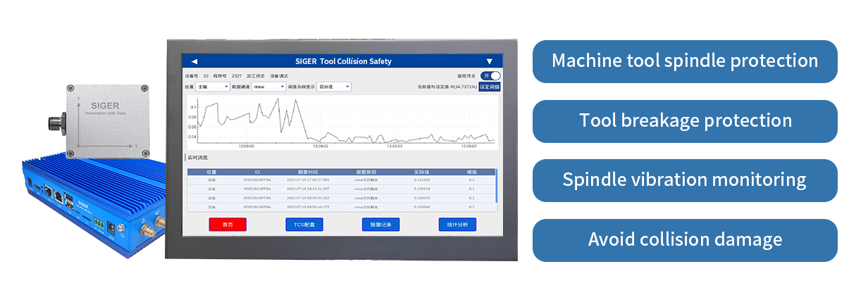Viewport: 868px width, 295px height.
Task: Click Avoid collision damage banner
Action: (685, 240)
